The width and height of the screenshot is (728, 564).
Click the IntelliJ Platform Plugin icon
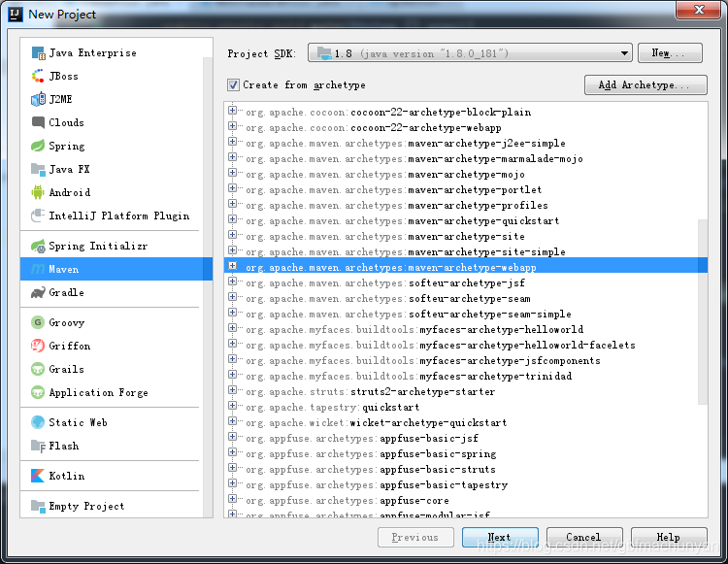(x=38, y=216)
